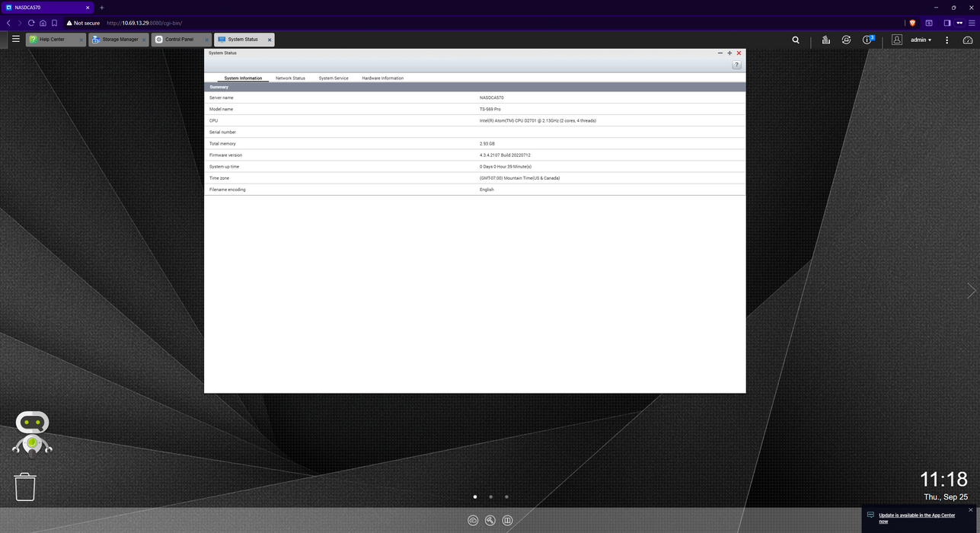Select the TS-569 Pro model value
This screenshot has height=533, width=980.
coord(490,109)
